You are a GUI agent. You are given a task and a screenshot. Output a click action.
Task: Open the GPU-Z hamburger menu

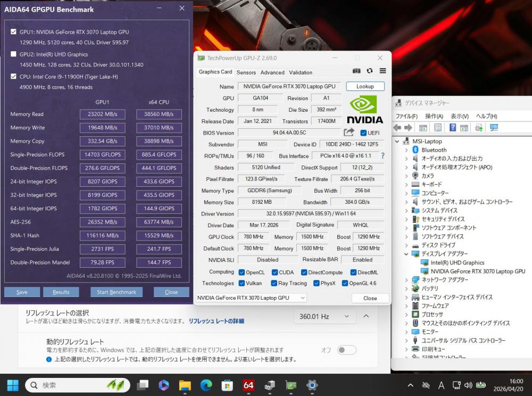(x=383, y=71)
